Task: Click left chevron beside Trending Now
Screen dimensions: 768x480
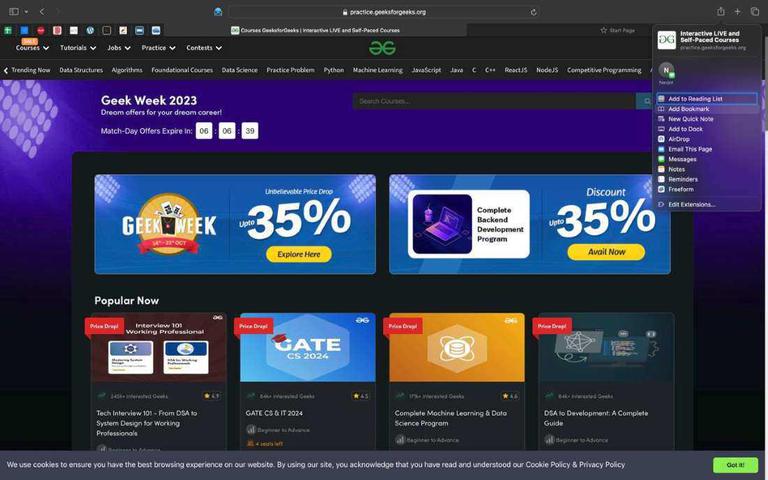Action: (x=5, y=71)
